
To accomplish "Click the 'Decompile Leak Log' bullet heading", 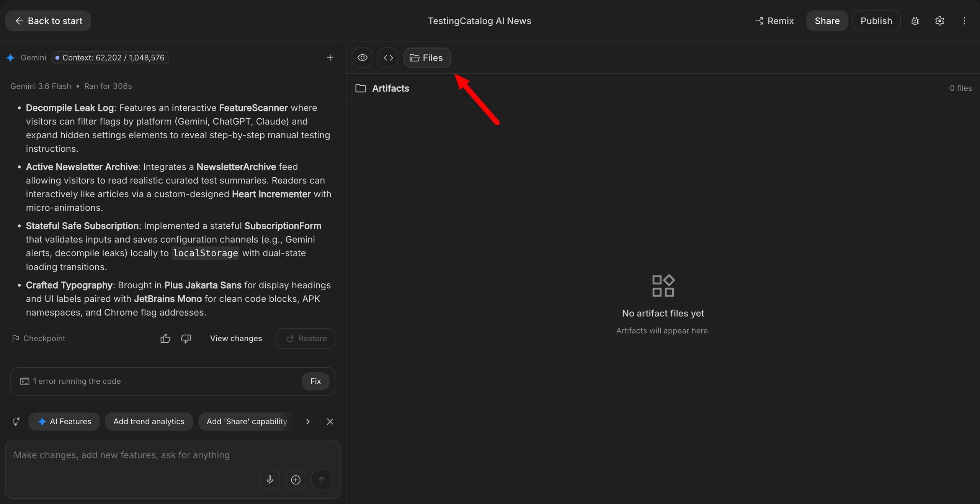I will tap(70, 108).
